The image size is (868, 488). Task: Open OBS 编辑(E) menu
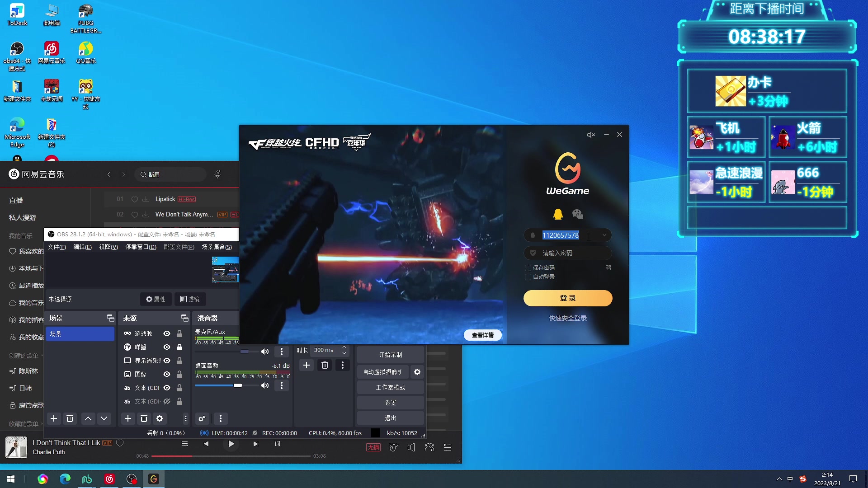(82, 247)
